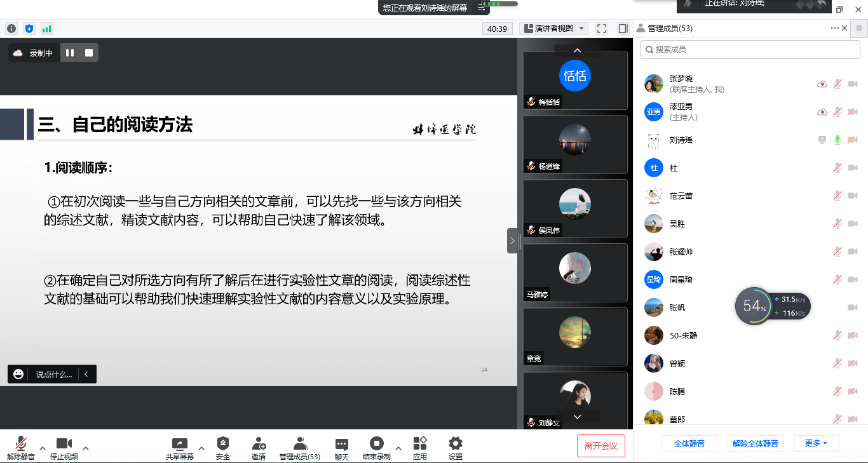Click the green network signal status icon
The image size is (868, 463).
click(x=46, y=29)
